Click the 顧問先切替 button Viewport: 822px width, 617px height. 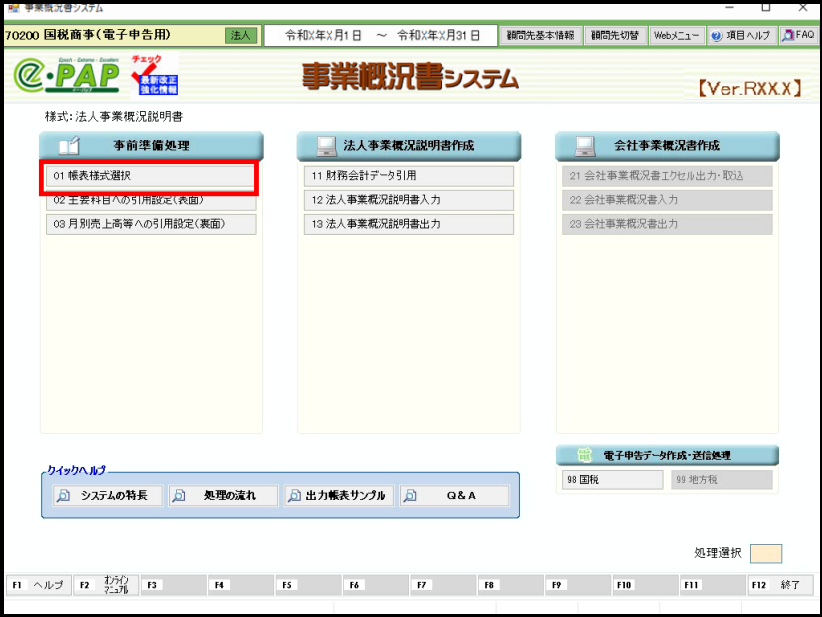[x=615, y=35]
